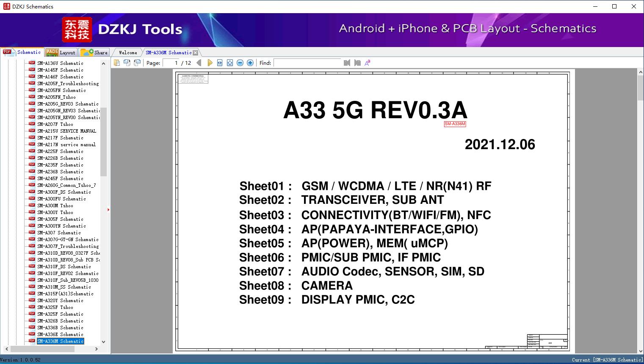Click the PDF icon beside SM-A336E Schematic
Screen dimensions: 644x364
[32, 334]
